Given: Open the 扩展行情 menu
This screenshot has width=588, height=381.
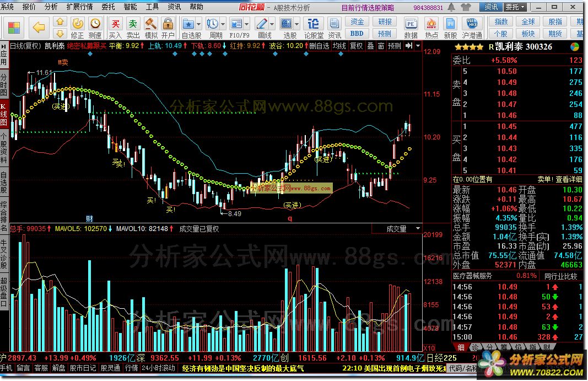Looking at the screenshot, I should coord(79,7).
